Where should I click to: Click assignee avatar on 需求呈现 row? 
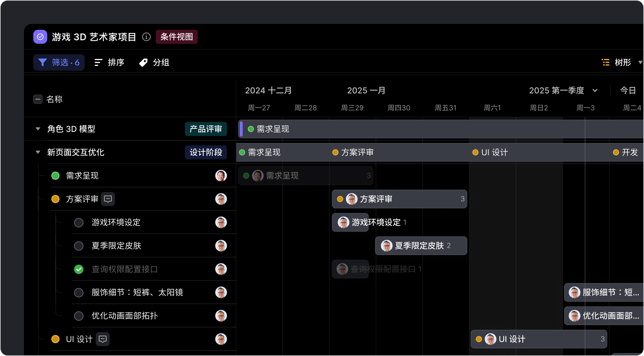tap(221, 176)
